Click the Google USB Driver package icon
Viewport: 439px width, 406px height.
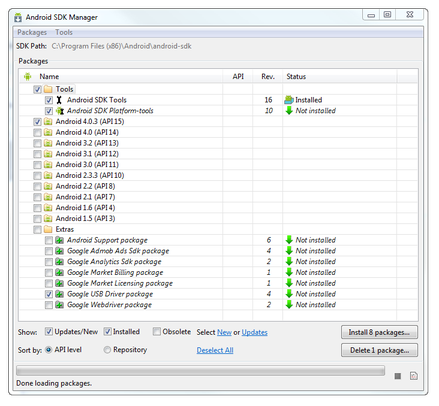[59, 294]
